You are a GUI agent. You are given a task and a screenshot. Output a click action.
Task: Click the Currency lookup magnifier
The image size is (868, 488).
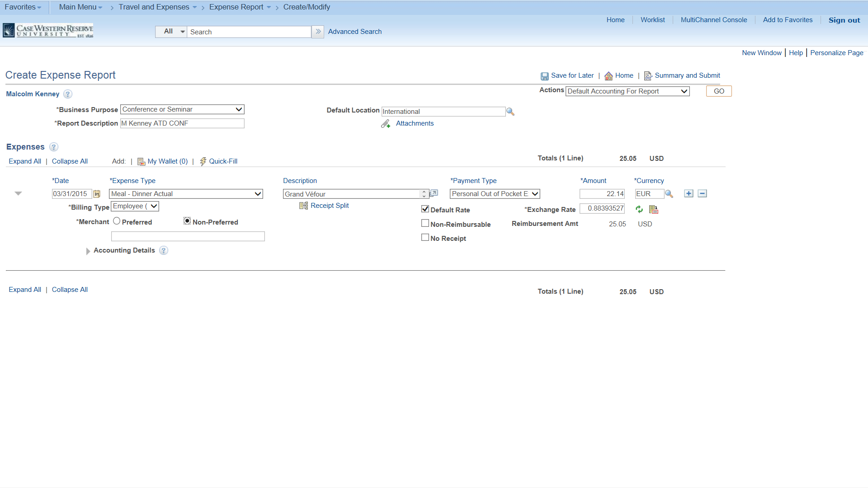pyautogui.click(x=669, y=194)
